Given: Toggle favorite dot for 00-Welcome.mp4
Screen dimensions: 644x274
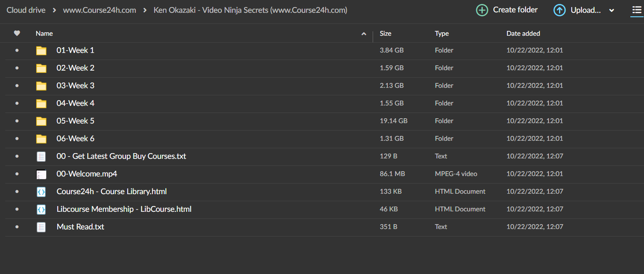Looking at the screenshot, I should pyautogui.click(x=17, y=174).
